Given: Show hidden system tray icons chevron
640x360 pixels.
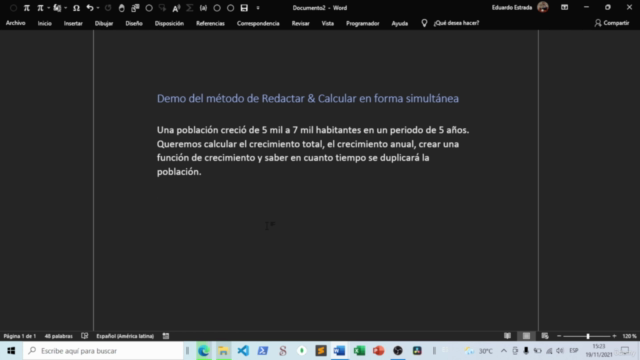Looking at the screenshot, I should tap(504, 351).
